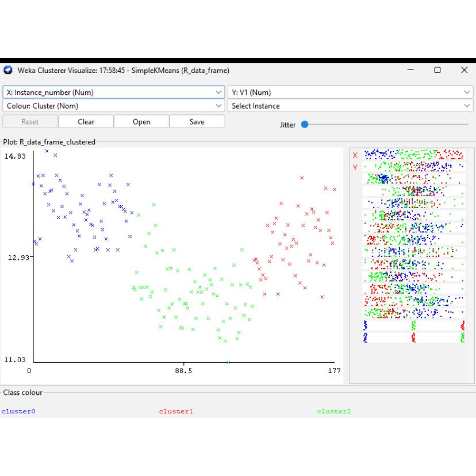
Task: Click the Jitter slider handle
Action: tap(305, 125)
